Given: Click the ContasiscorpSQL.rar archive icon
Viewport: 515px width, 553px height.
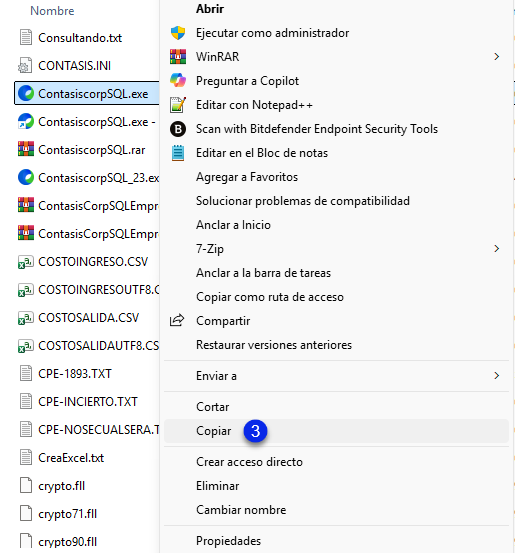Looking at the screenshot, I should coord(26,150).
